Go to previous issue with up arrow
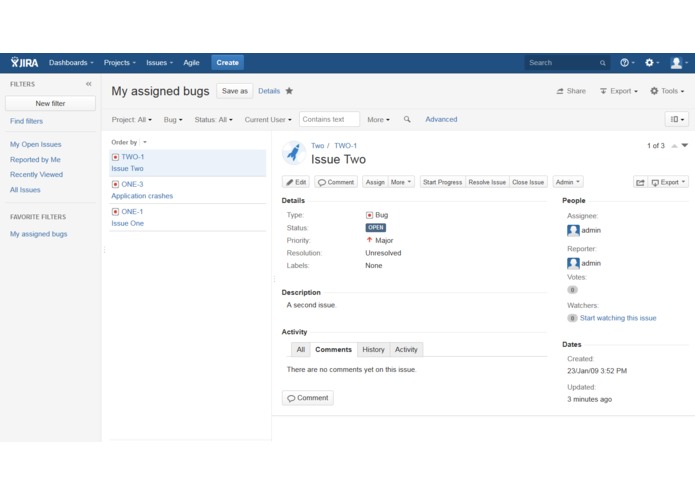The image size is (695, 494). [x=674, y=146]
